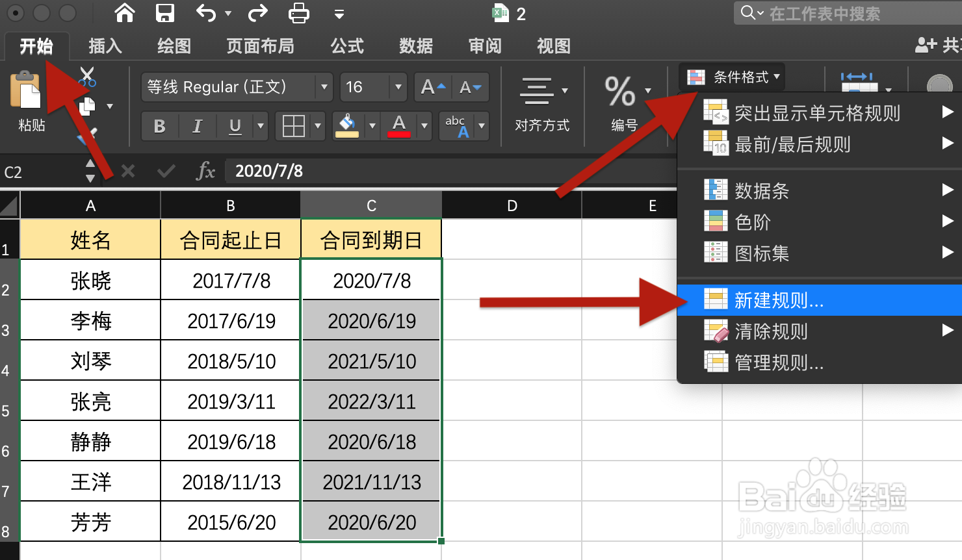Viewport: 962px width, 560px height.
Task: Open the 对齐方式 alignment menu
Action: (542, 105)
